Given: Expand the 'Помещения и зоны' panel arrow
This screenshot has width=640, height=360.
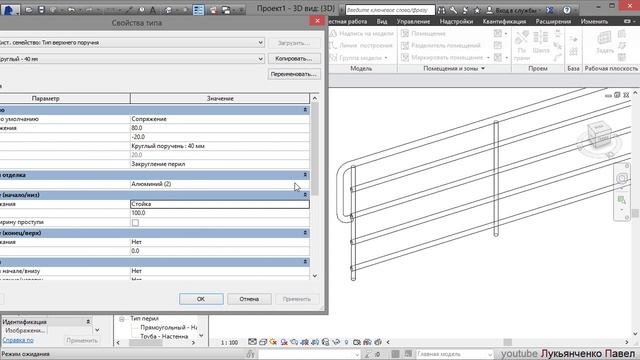Looking at the screenshot, I should [483, 69].
